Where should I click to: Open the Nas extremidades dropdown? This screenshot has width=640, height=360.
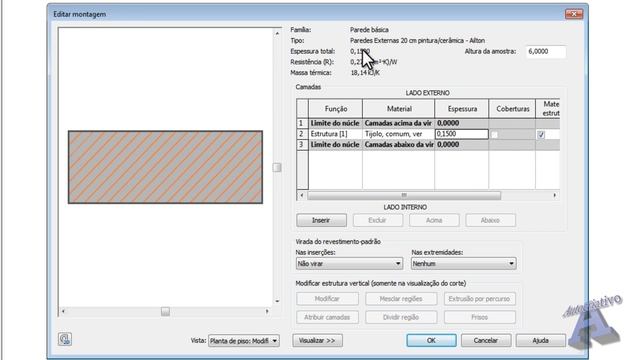(x=463, y=264)
